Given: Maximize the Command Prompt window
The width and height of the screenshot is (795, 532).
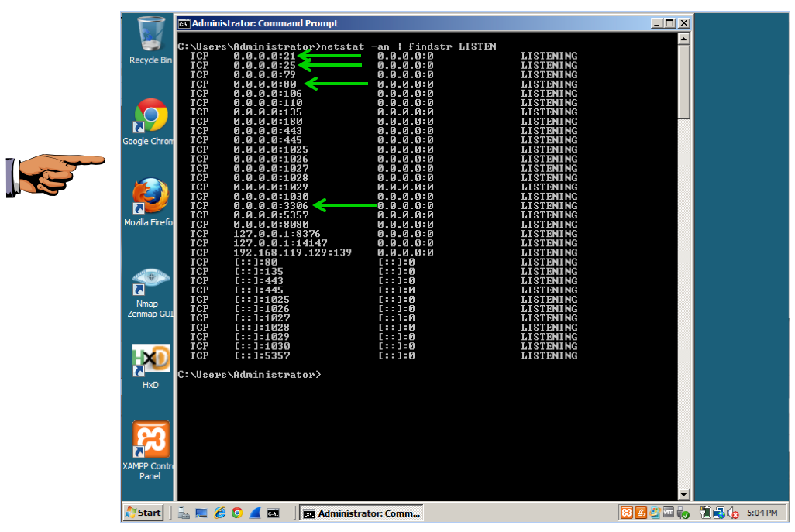Looking at the screenshot, I should click(669, 23).
